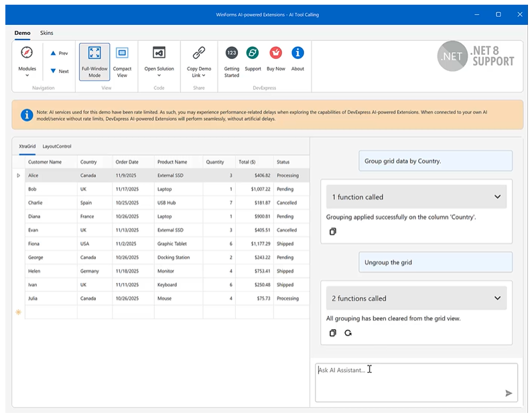Click the Ask AI Assistant input box
The image size is (532, 419).
click(416, 383)
